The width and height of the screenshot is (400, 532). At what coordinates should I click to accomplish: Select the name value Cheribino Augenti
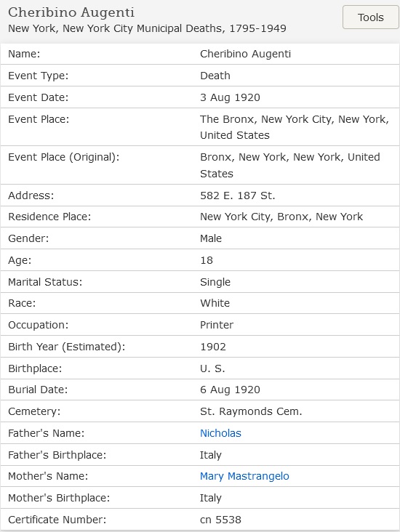[245, 54]
